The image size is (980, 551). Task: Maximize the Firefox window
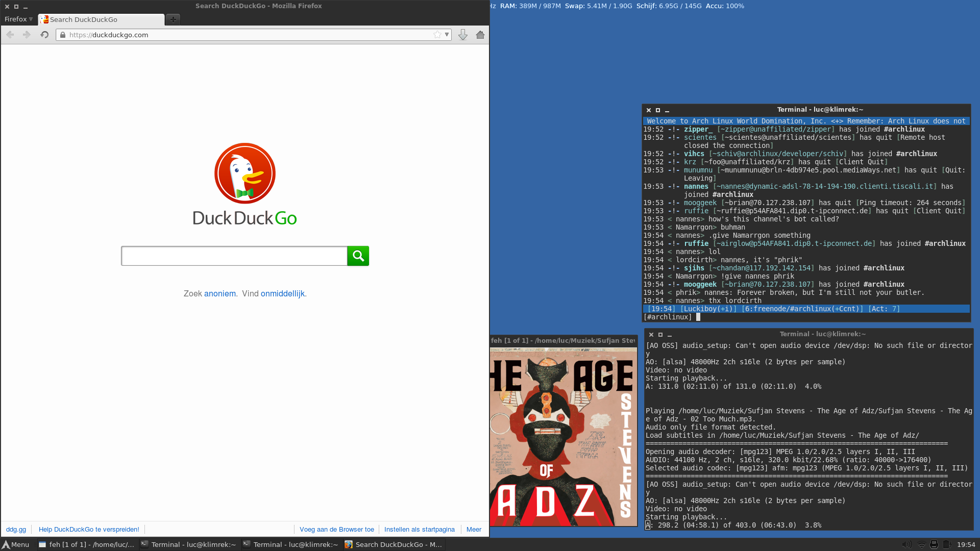(16, 6)
